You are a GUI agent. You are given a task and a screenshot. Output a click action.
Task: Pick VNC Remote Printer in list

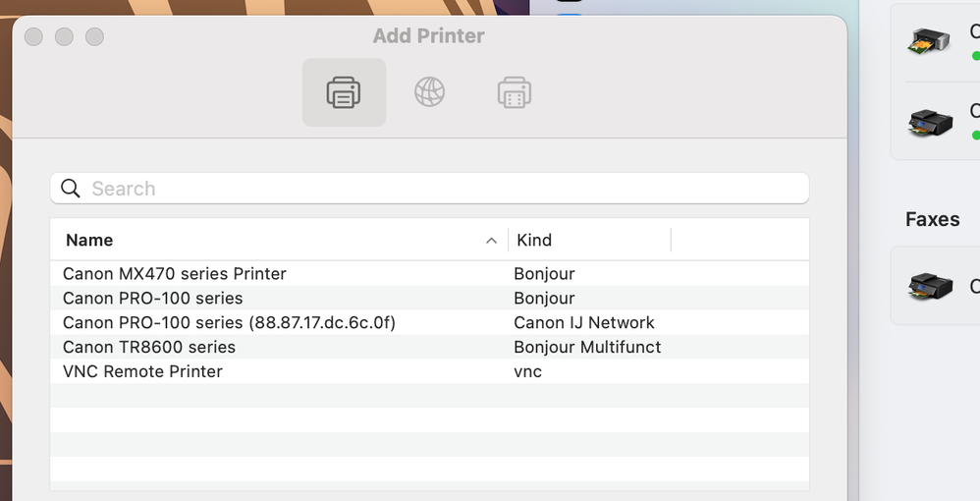(x=429, y=371)
